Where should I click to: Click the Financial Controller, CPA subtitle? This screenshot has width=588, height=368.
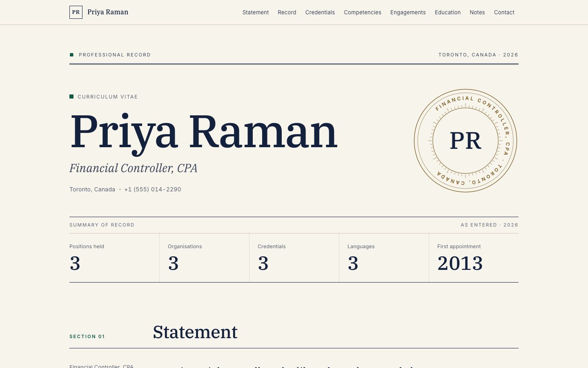pos(134,168)
